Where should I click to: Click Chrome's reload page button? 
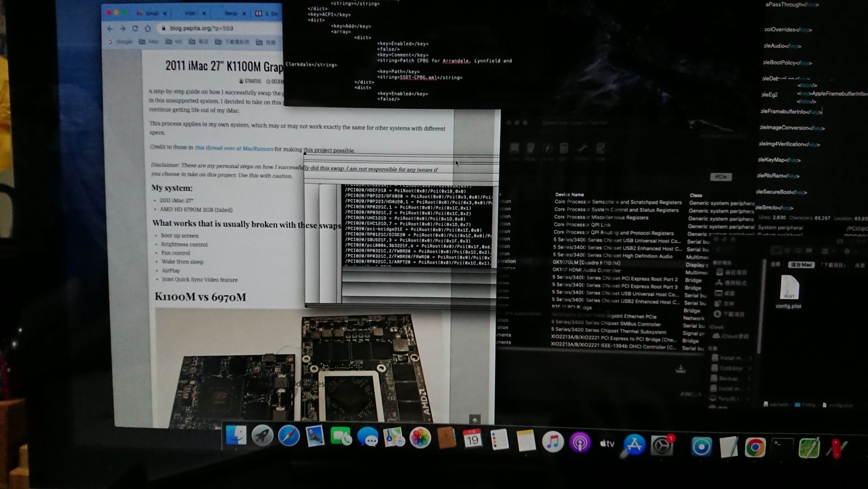pos(135,28)
